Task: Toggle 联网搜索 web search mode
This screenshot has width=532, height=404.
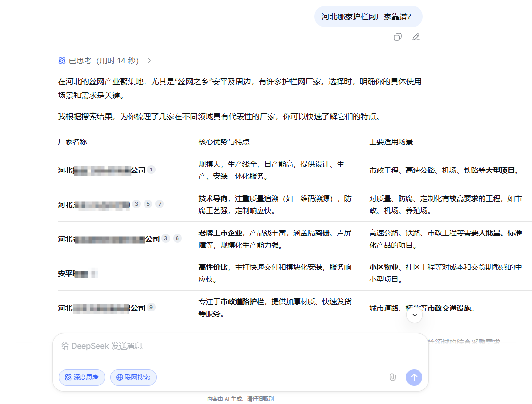Action: 133,377
